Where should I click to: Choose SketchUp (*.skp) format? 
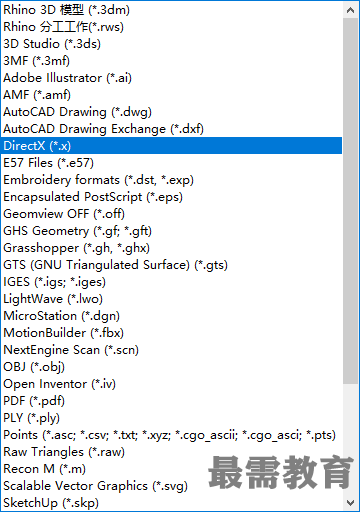click(171, 503)
